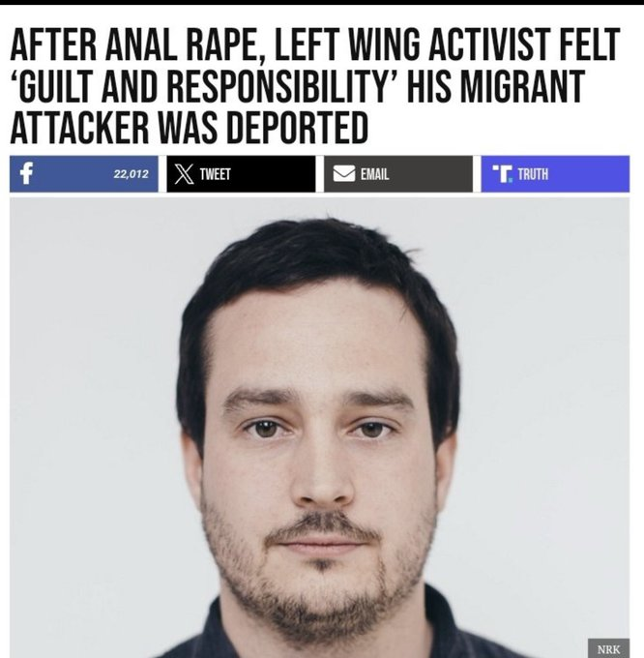Open the article headline about deported attacker
The height and width of the screenshot is (658, 644).
pyautogui.click(x=314, y=85)
